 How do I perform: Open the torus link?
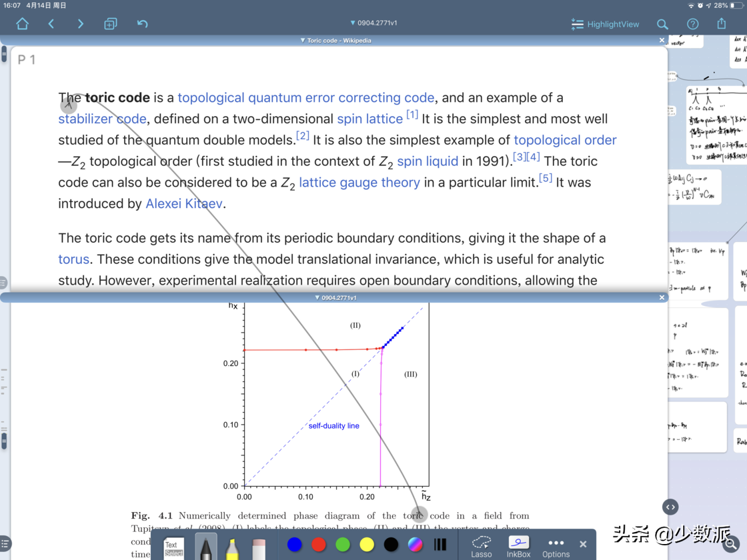pyautogui.click(x=73, y=259)
